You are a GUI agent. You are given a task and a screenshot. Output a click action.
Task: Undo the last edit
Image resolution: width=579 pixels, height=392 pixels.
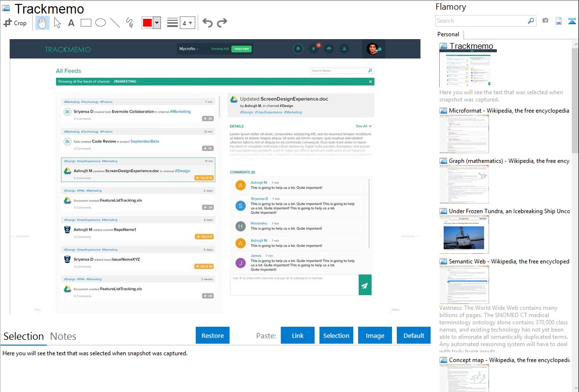coord(207,23)
